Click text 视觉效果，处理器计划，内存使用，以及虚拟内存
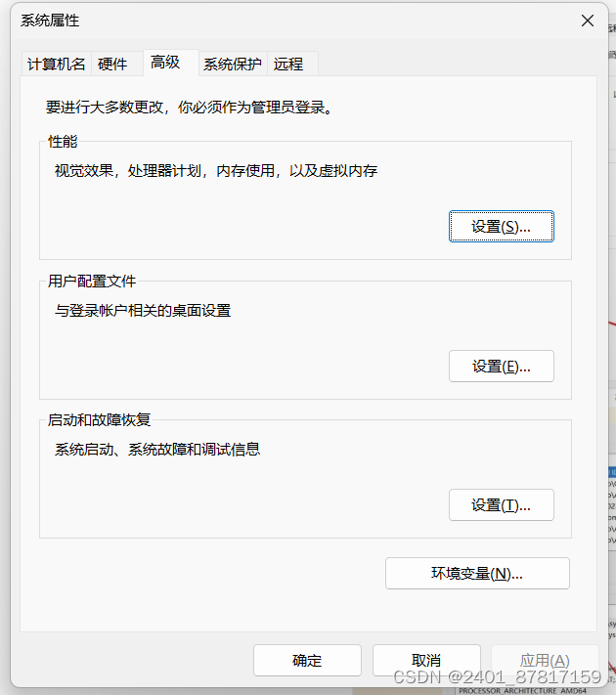Image resolution: width=616 pixels, height=695 pixels. (216, 171)
